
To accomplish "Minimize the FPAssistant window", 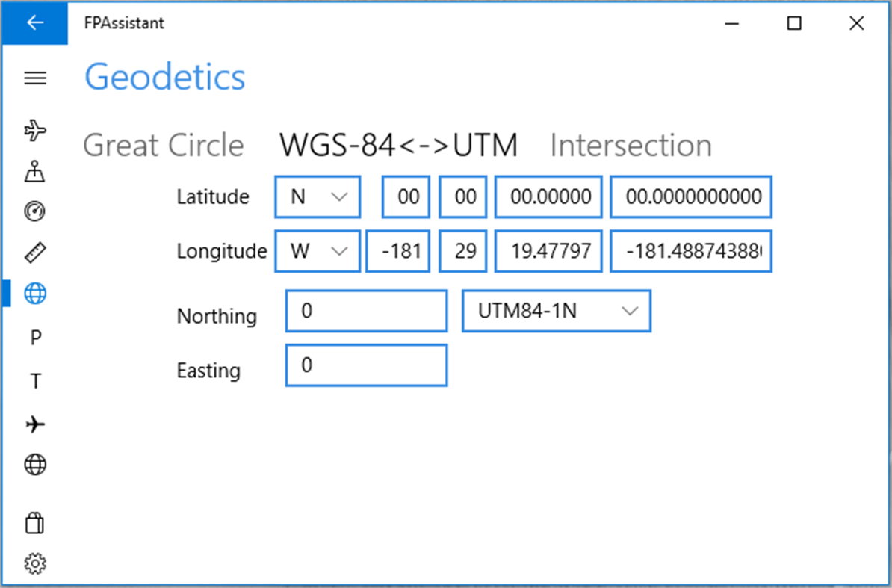I will (x=732, y=23).
